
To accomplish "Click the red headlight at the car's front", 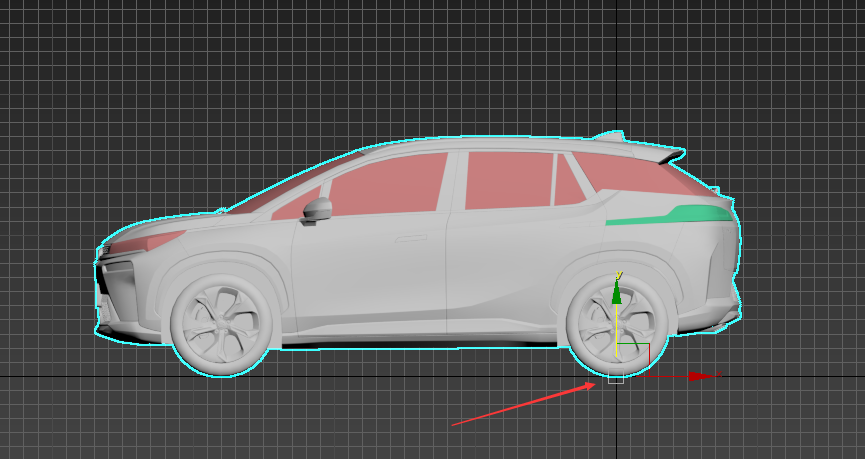I will click(x=155, y=241).
